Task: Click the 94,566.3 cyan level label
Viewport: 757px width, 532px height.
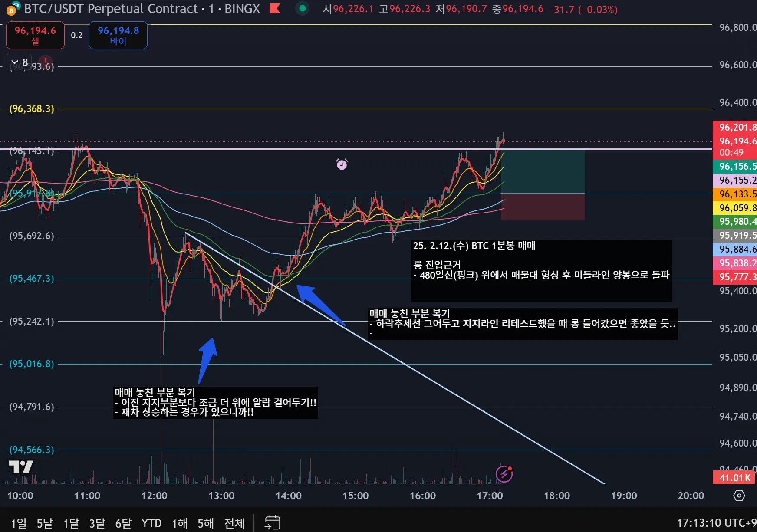Action: coord(32,450)
